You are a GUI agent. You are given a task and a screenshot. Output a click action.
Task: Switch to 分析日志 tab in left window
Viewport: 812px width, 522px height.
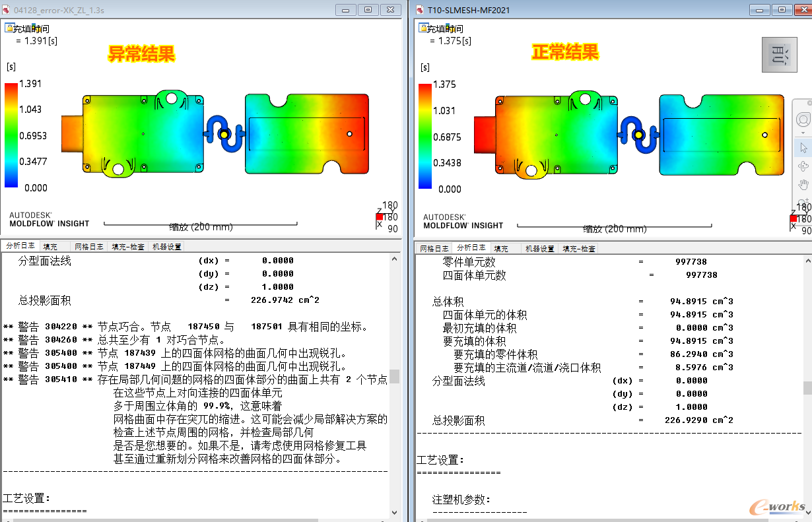(x=20, y=245)
